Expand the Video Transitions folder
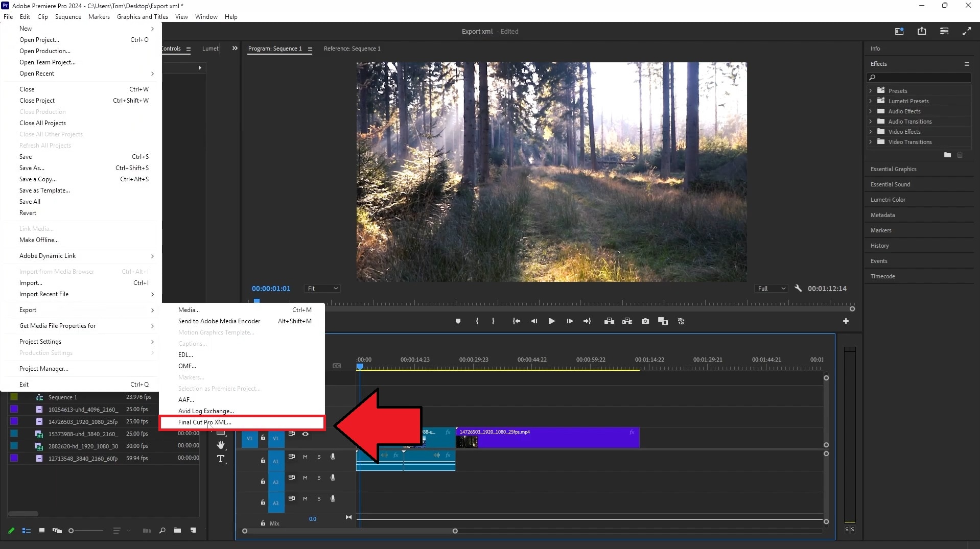 coord(871,142)
